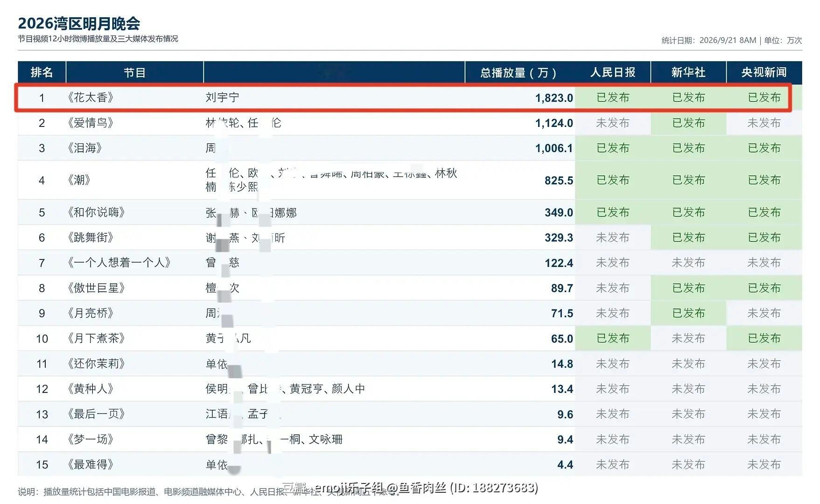The height and width of the screenshot is (504, 820).
Task: Select the program name 《一个人想着一个人》
Action: coord(119,263)
